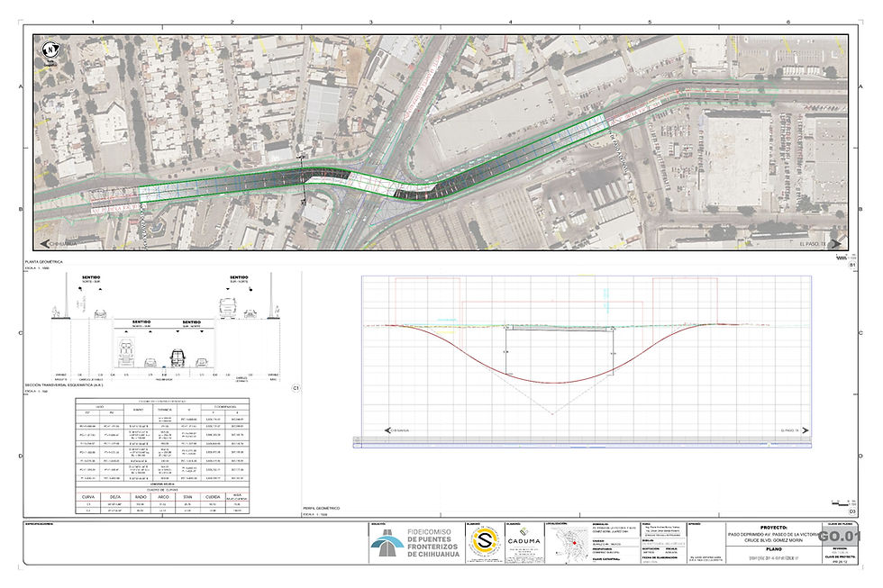Click the STAN column header

187,497
